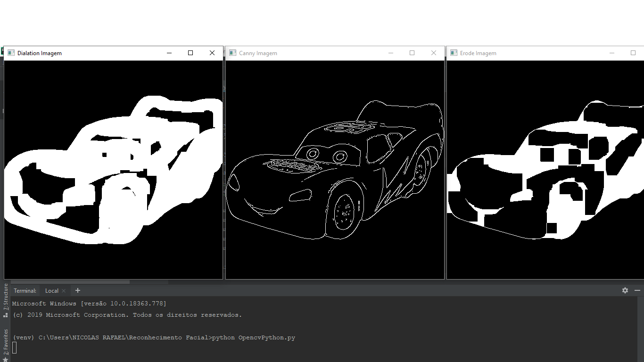The image size is (644, 362).
Task: Close the Dialation Imagem window
Action: (212, 53)
